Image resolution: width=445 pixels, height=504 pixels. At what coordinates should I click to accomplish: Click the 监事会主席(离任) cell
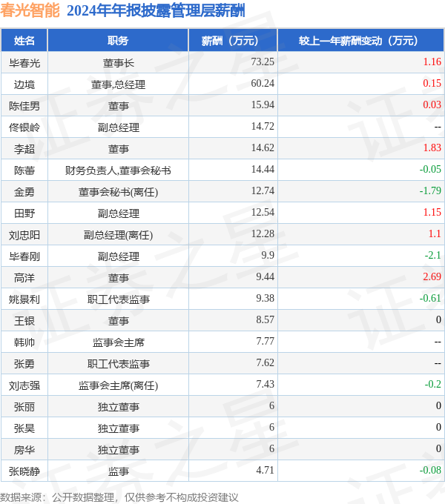(118, 386)
